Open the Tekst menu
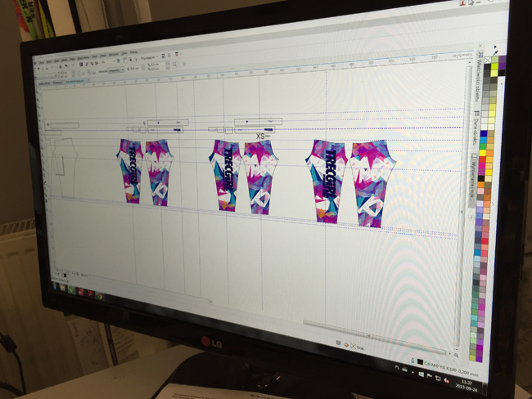 95,56
